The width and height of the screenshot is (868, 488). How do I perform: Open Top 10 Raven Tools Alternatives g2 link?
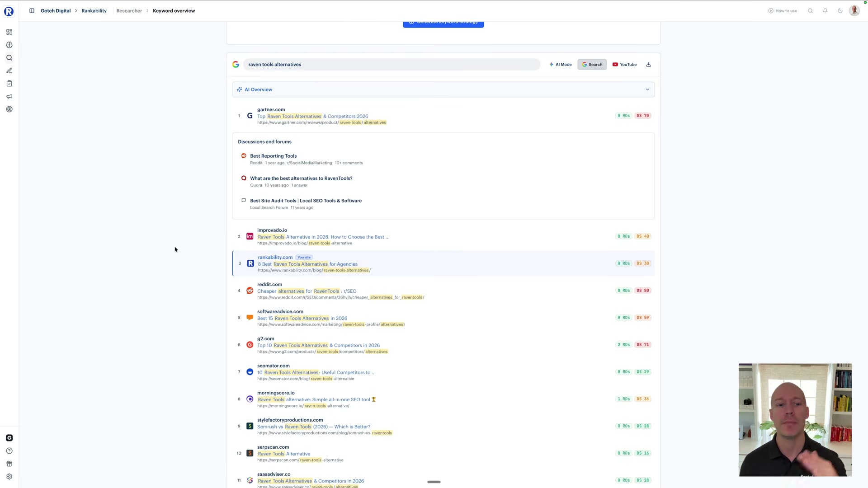[x=319, y=345]
